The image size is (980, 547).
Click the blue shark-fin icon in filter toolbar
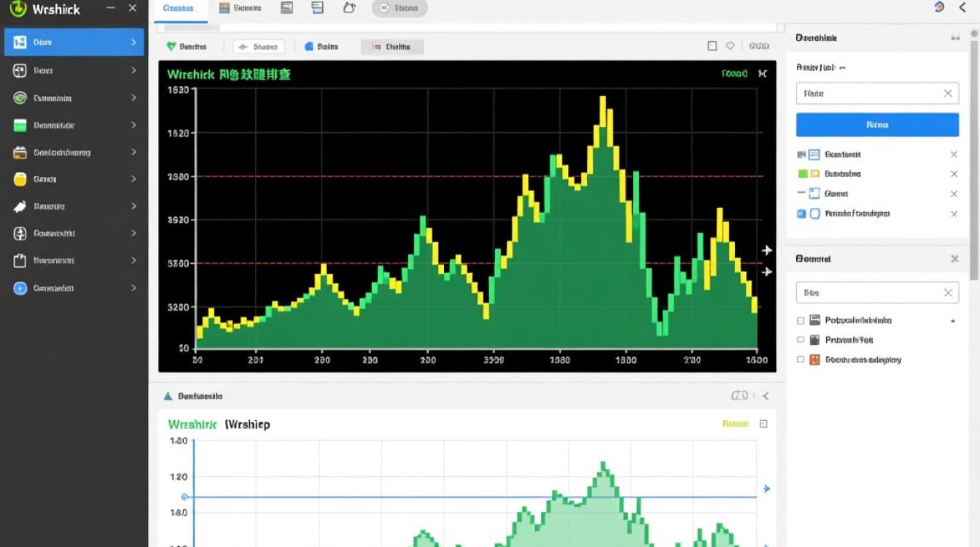308,47
